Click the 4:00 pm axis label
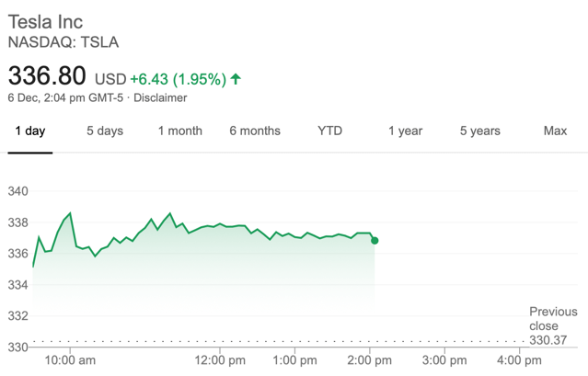Screen dimensions: 588x376 [519, 360]
